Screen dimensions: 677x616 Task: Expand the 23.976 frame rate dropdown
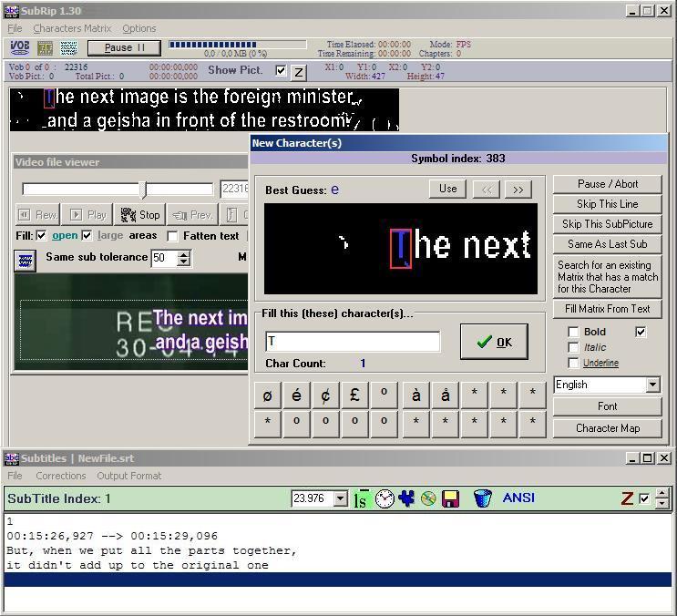(341, 498)
